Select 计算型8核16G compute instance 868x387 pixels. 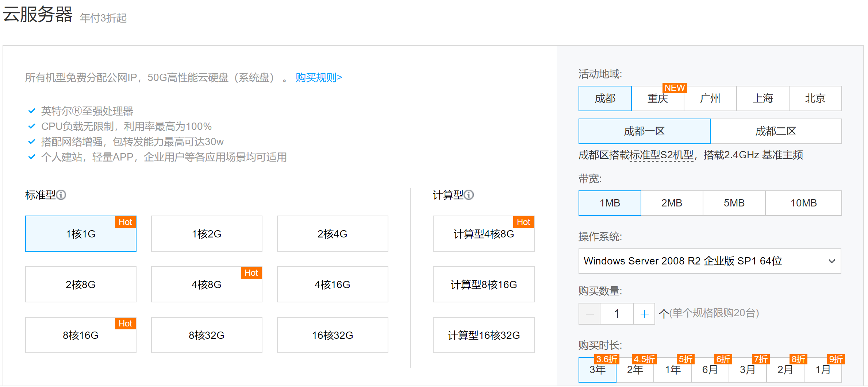[x=484, y=285]
